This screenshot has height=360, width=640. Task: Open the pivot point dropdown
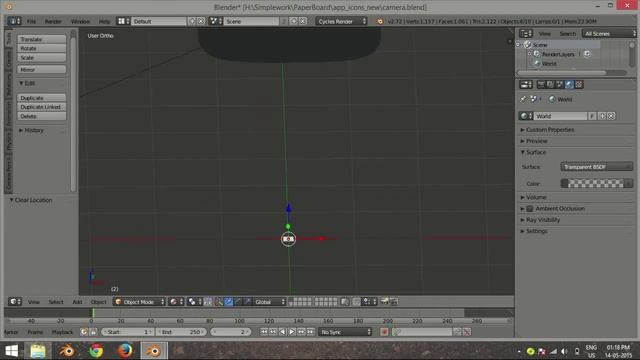194,302
